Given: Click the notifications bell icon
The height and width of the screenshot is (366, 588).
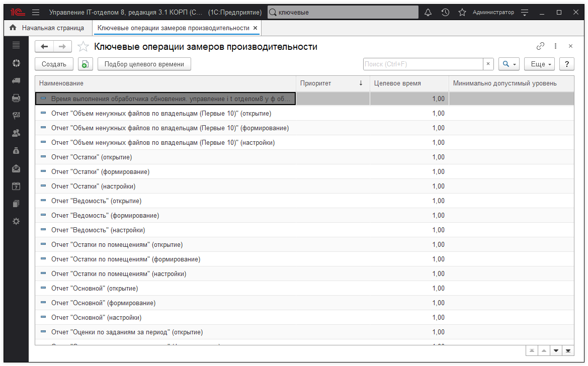Looking at the screenshot, I should point(428,12).
